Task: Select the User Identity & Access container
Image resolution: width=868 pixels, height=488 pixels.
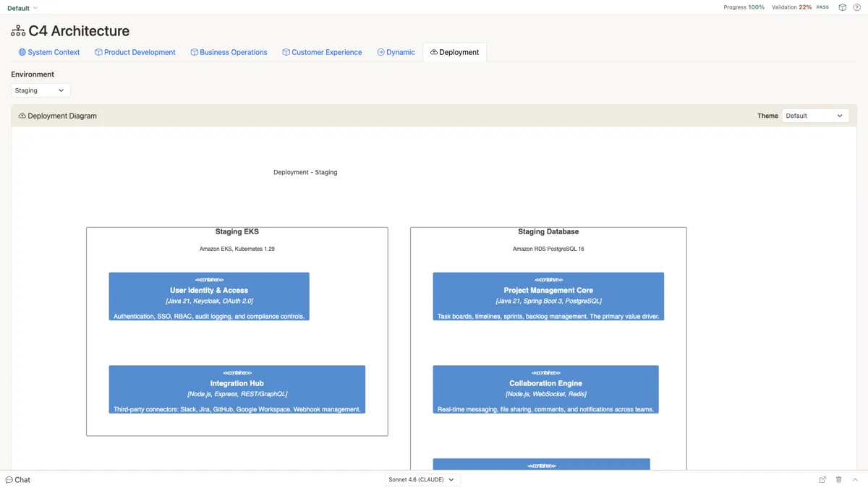Action: point(209,296)
